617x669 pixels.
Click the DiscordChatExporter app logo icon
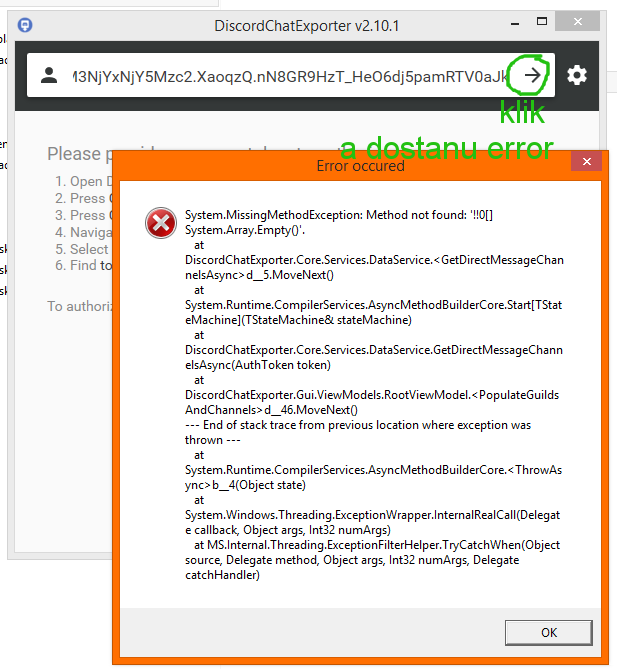click(25, 25)
